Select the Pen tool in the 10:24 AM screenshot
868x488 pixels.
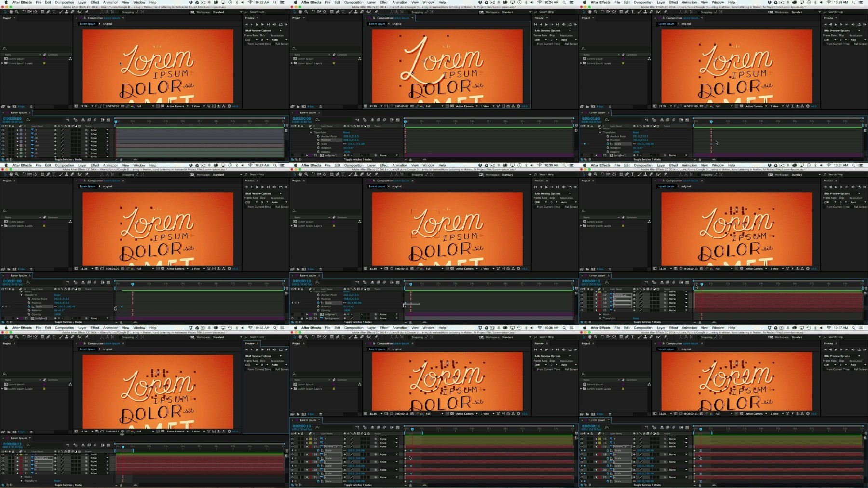click(x=338, y=12)
